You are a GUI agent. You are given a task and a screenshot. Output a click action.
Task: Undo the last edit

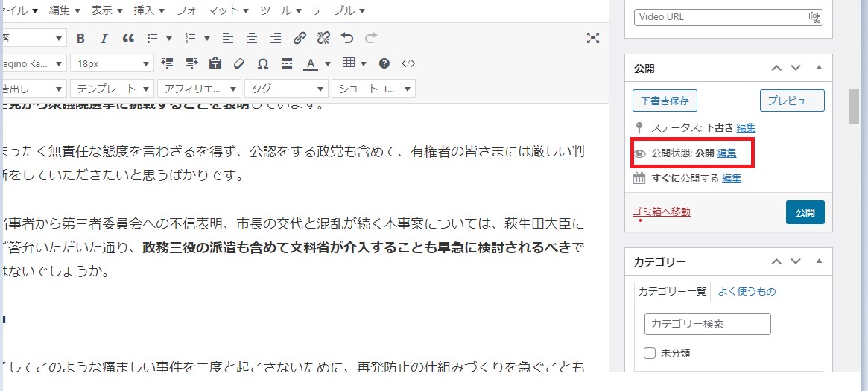coord(346,38)
